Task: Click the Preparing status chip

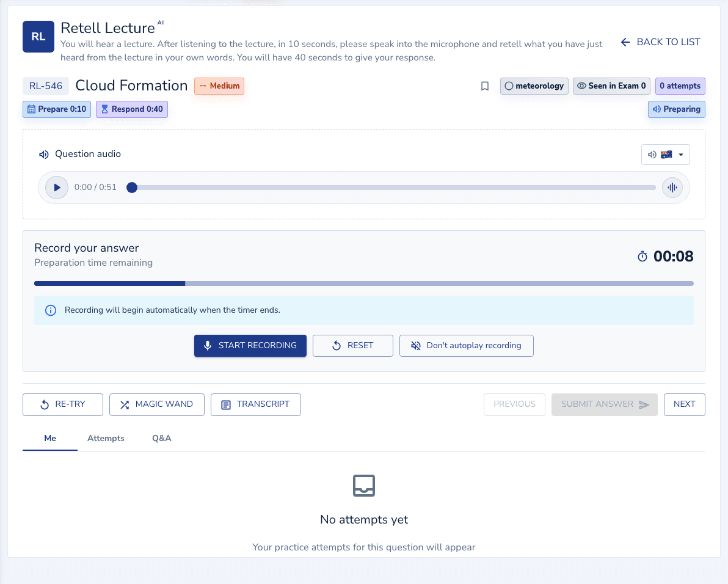Action: tap(677, 109)
